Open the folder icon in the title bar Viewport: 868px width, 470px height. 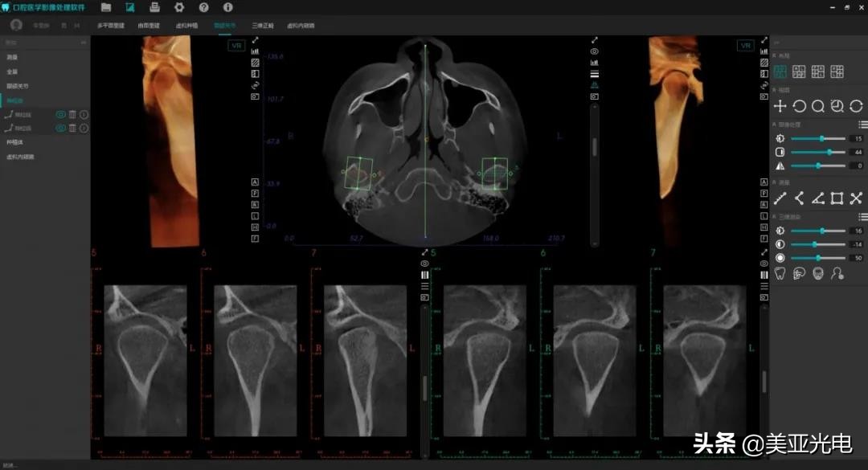(106, 7)
